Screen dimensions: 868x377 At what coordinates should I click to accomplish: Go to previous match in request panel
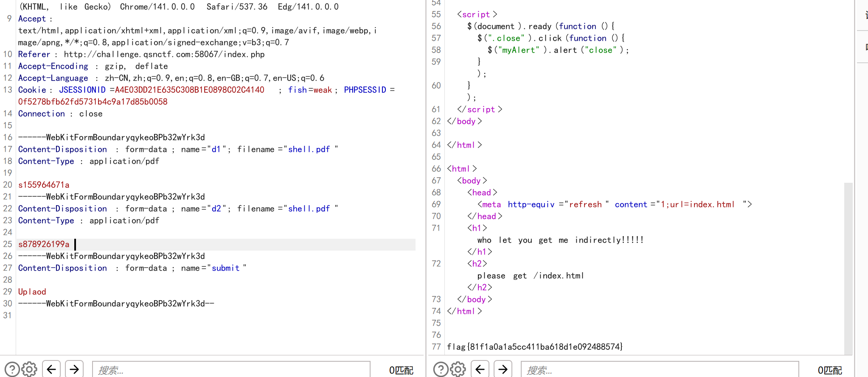(x=51, y=369)
